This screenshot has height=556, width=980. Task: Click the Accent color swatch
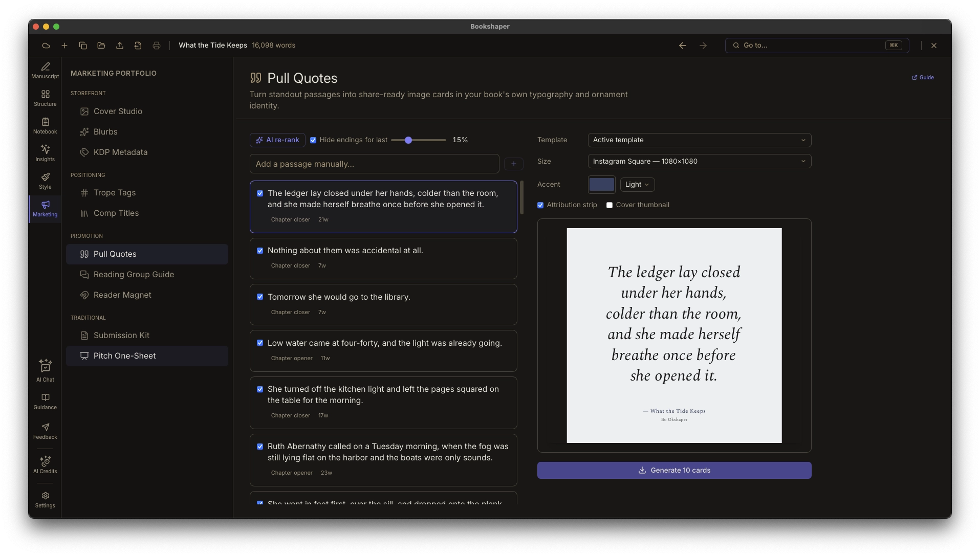pos(601,185)
